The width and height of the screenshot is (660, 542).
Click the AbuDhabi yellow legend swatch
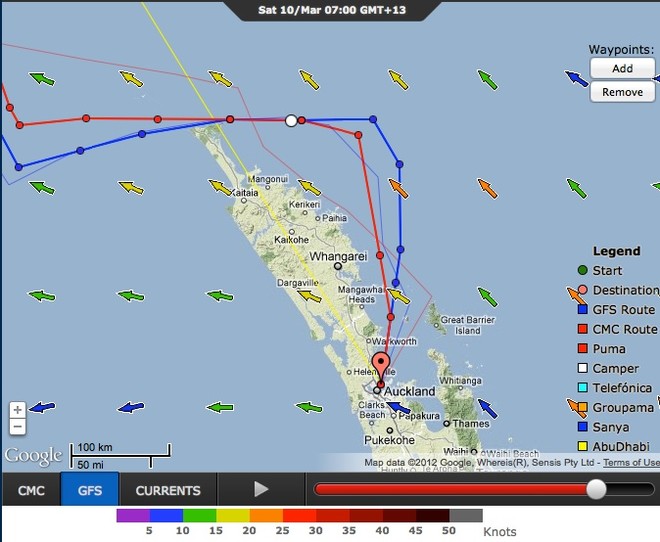point(583,446)
